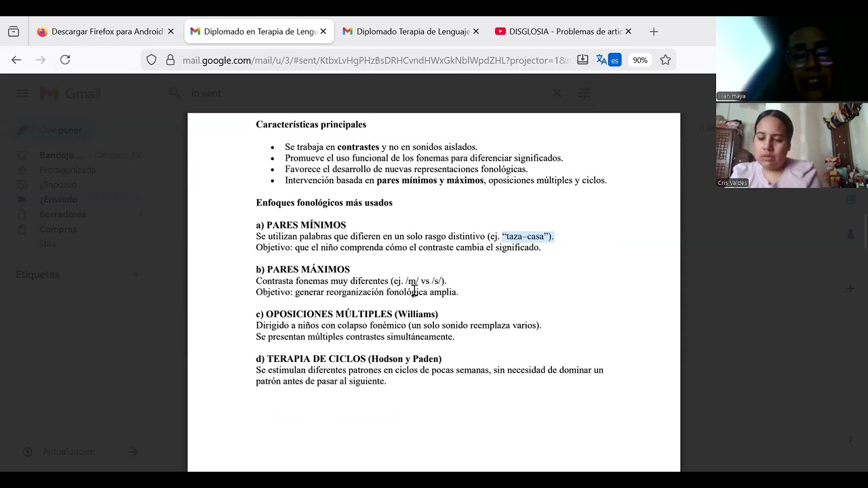Viewport: 868px width, 488px height.
Task: Close the DISGLOSIA tab
Action: click(629, 32)
